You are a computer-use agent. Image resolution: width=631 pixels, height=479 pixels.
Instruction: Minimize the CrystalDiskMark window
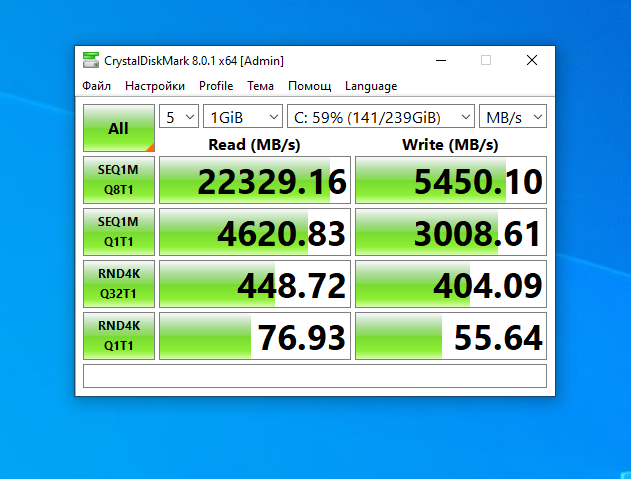[441, 60]
